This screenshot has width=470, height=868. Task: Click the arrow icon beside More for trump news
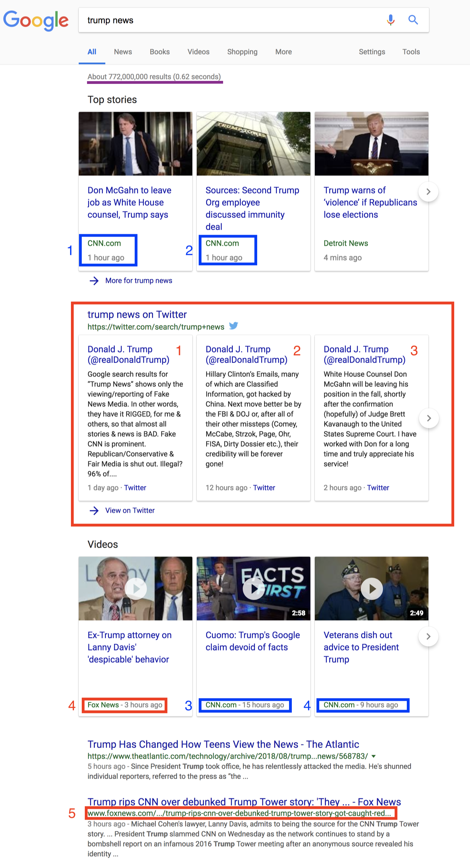(94, 281)
